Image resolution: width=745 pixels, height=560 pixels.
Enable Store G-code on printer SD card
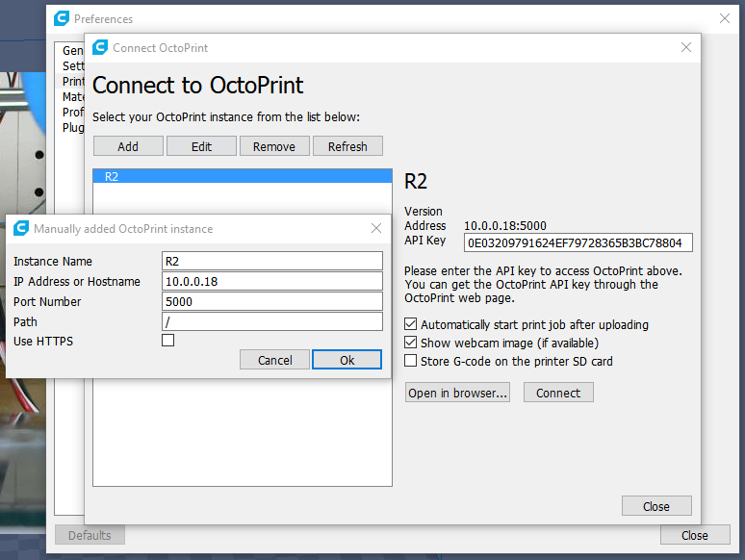pyautogui.click(x=410, y=361)
